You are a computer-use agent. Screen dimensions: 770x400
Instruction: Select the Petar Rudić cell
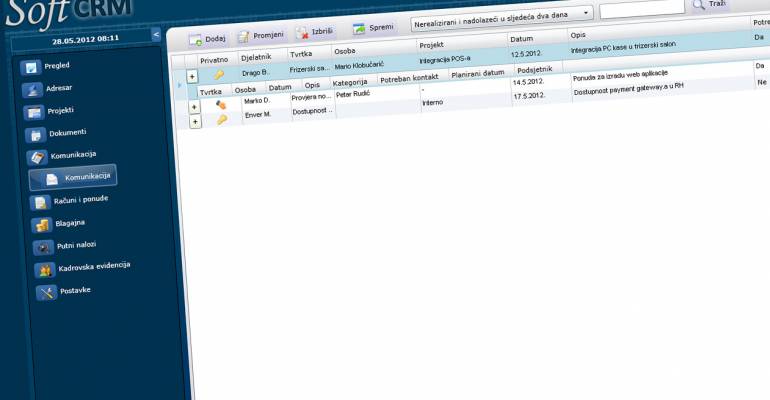pyautogui.click(x=353, y=94)
